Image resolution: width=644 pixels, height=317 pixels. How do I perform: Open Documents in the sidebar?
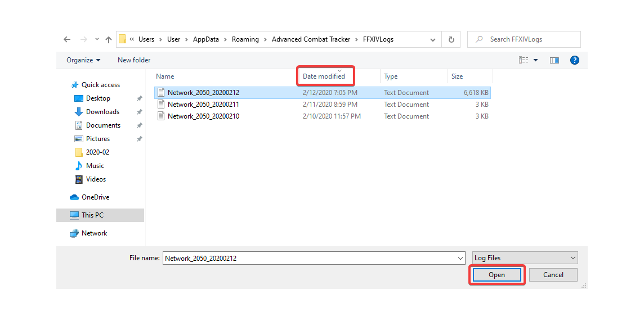[x=98, y=125]
